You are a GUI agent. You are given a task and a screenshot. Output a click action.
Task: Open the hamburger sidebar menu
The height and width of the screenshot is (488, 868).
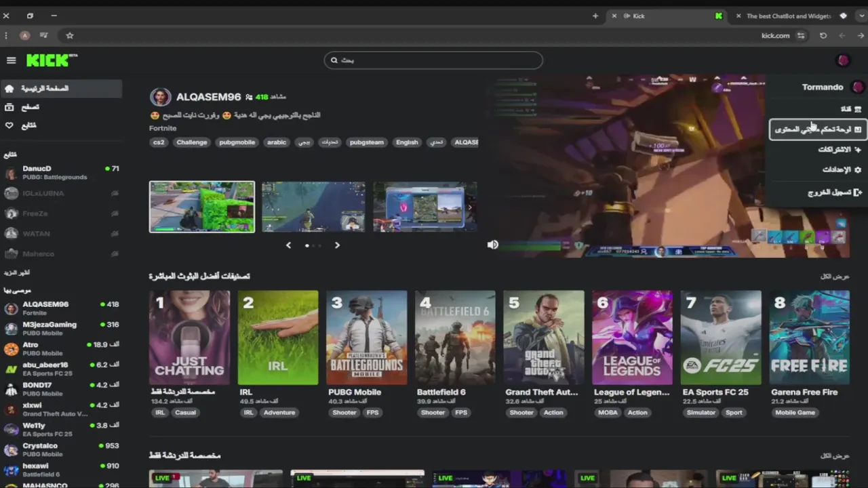point(11,60)
